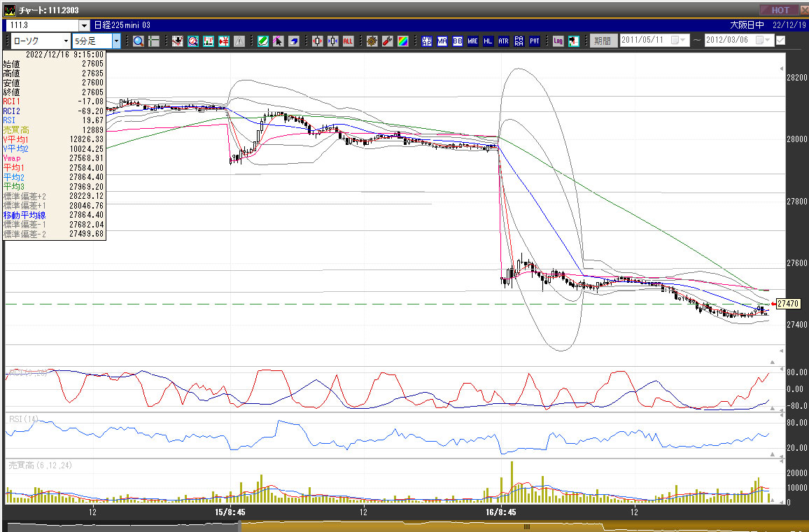The height and width of the screenshot is (532, 809).
Task: Click the RCI2 label in data panel
Action: click(x=11, y=111)
